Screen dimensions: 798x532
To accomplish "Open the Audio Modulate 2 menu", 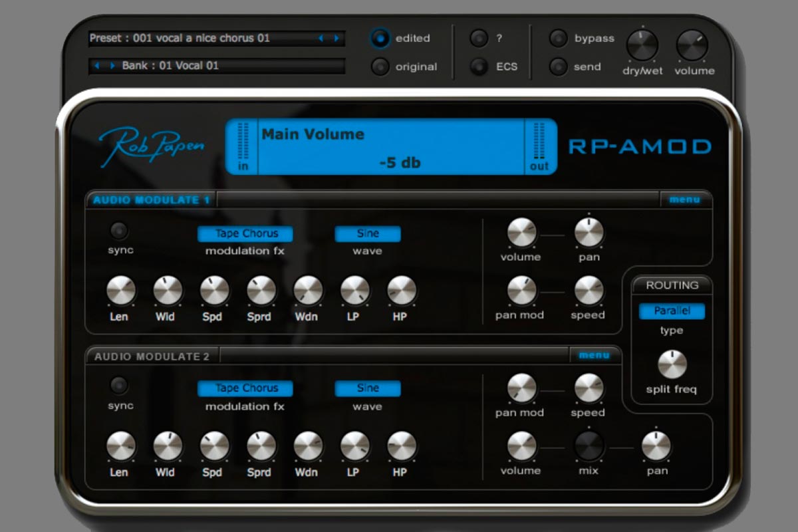I will (594, 355).
